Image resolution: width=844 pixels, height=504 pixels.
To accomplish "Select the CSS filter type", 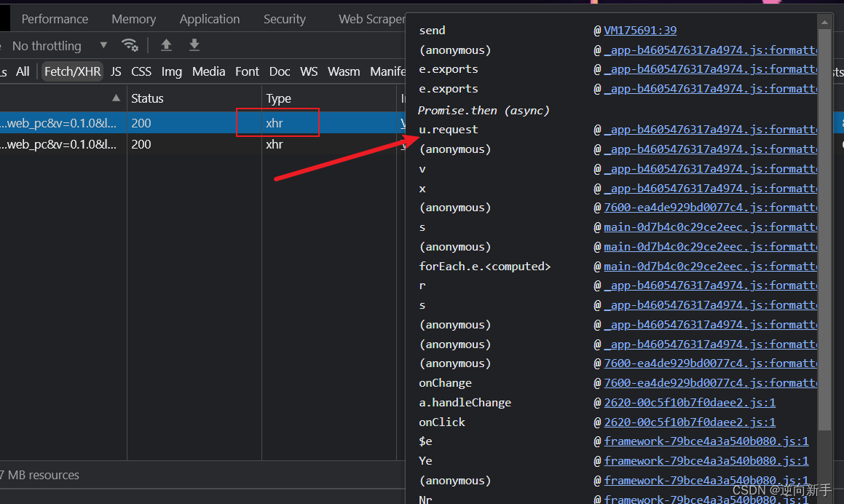I will [x=141, y=71].
